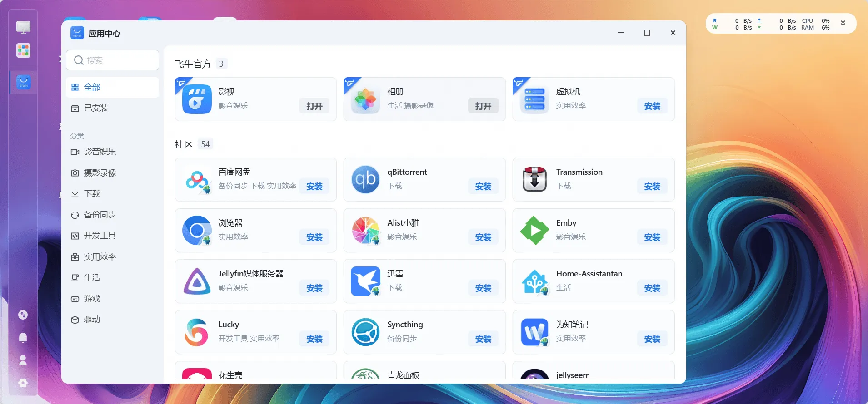Filter by 驱动 category
868x404 pixels.
[x=112, y=320]
